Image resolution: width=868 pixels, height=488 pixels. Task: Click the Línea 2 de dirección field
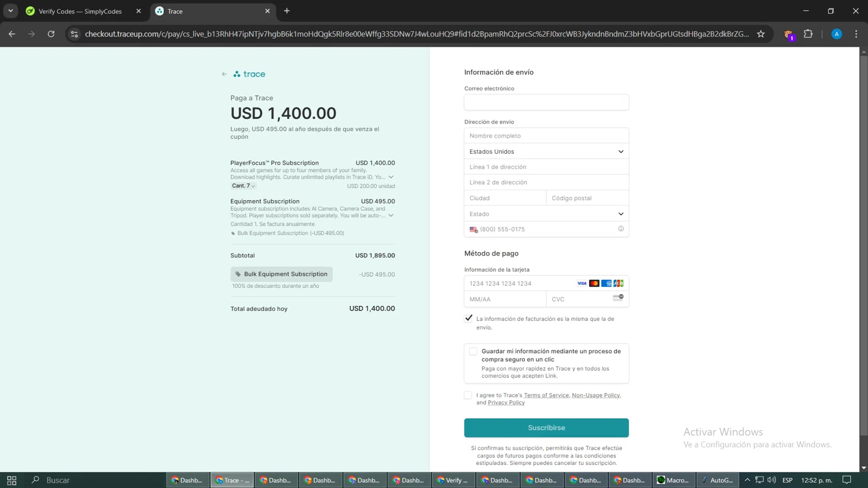(546, 182)
